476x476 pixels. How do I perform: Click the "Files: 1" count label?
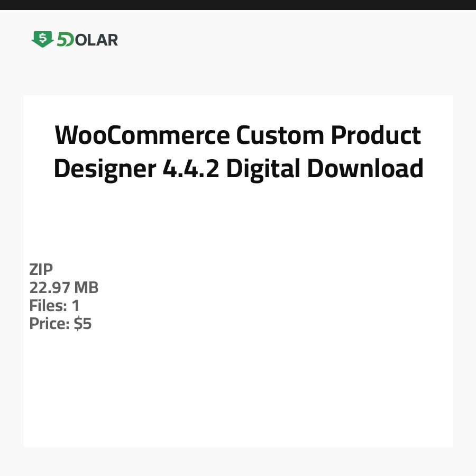(54, 306)
